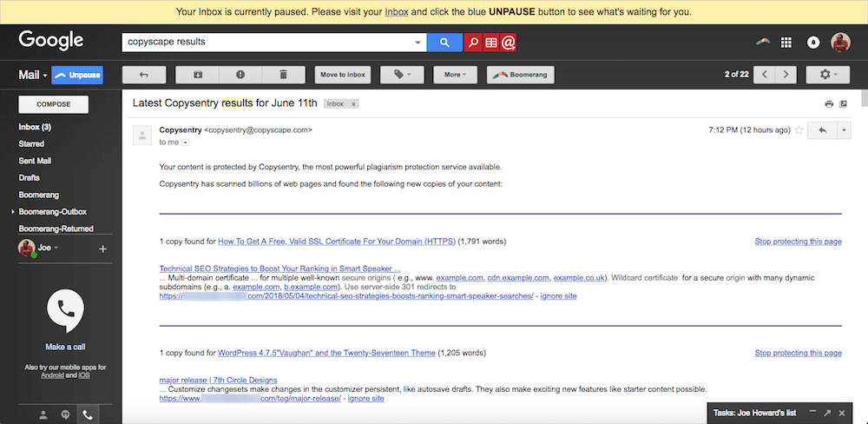
Task: Open the More actions dropdown
Action: coord(455,75)
